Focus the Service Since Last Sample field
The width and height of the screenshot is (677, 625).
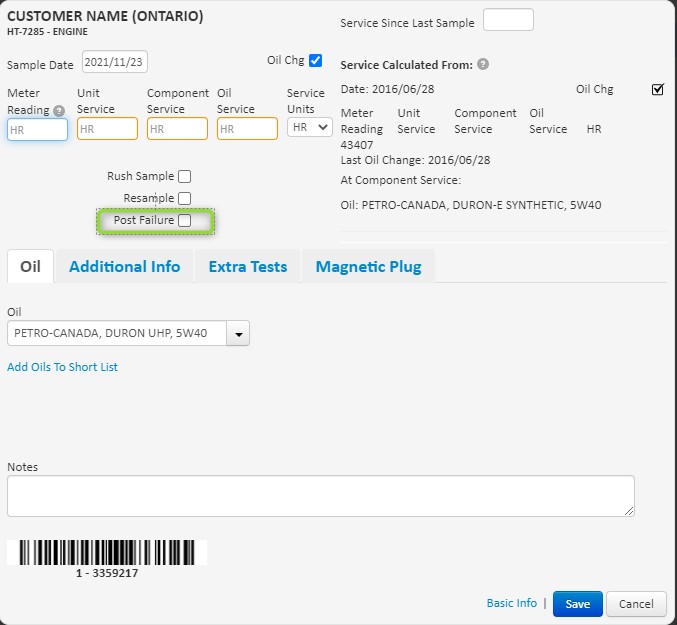click(508, 20)
